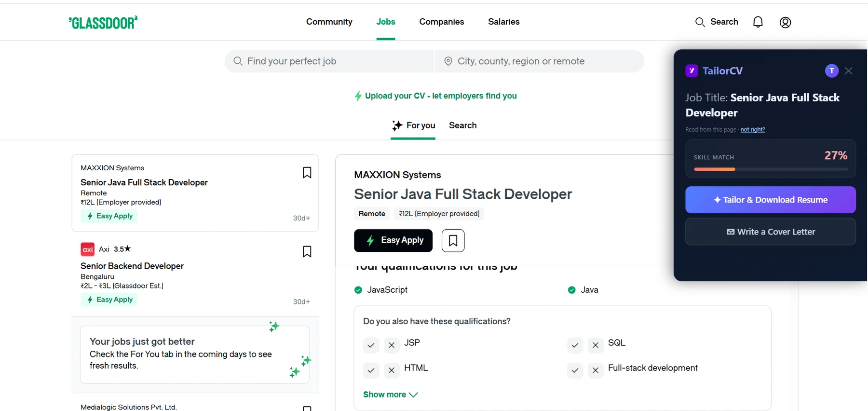Click the Java matched qualification
Viewport: 868px width, 411px height.
point(583,290)
